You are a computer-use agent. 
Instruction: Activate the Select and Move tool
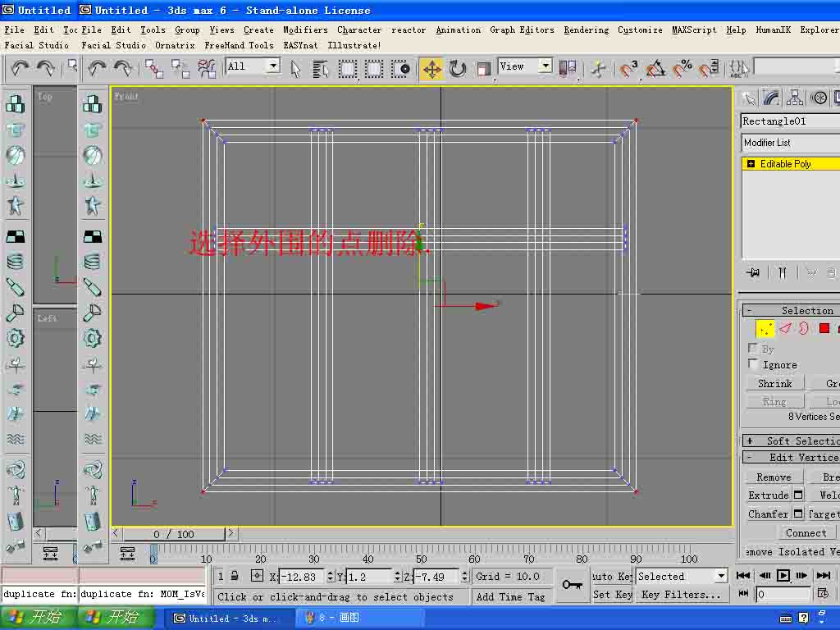coord(431,69)
